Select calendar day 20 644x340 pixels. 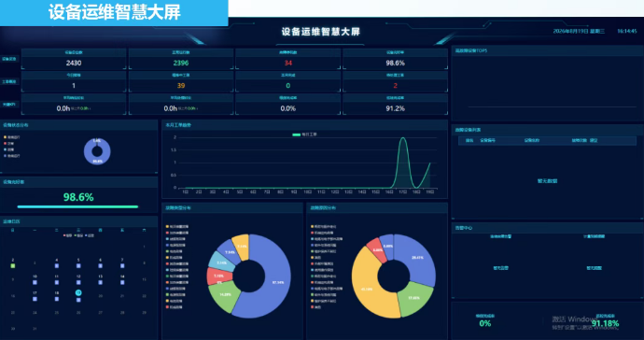pos(100,295)
